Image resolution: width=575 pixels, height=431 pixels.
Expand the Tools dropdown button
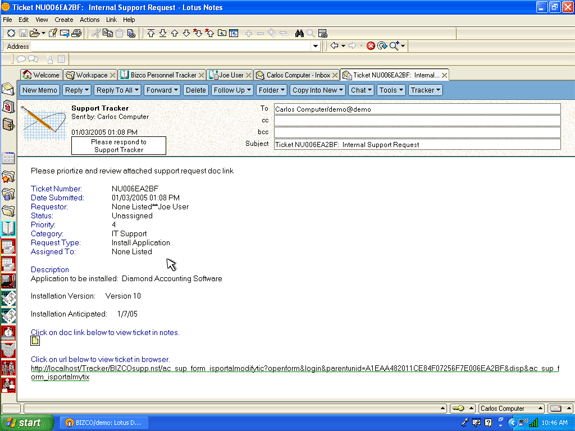(391, 90)
